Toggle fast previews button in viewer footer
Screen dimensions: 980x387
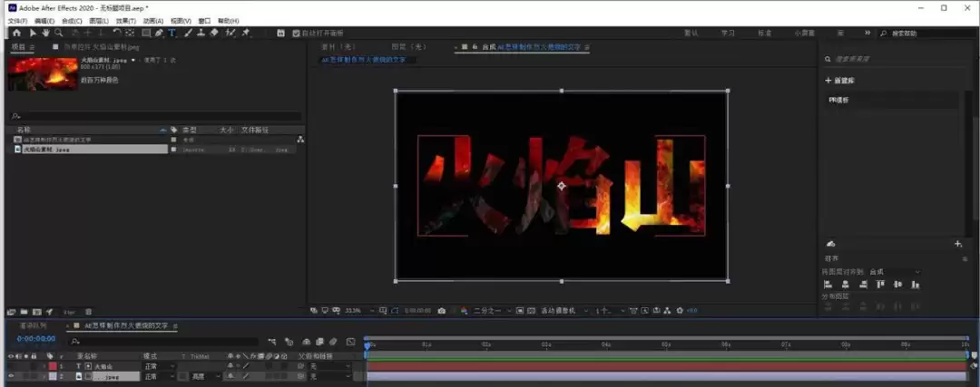coord(646,310)
